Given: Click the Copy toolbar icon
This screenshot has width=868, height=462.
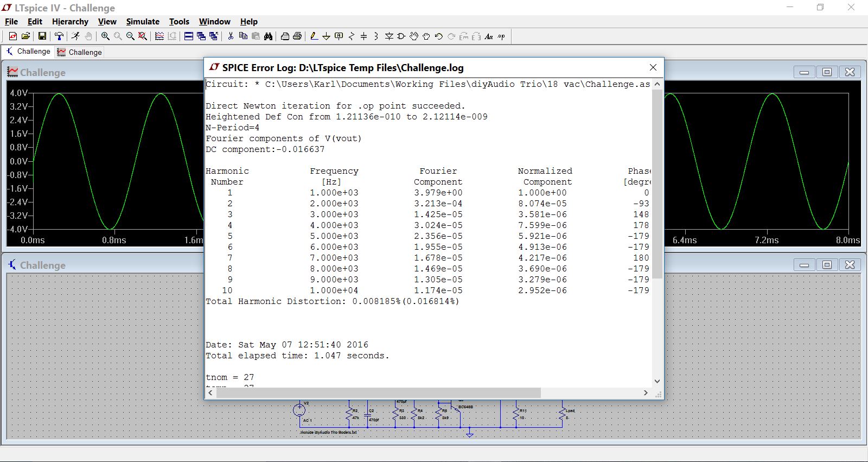Looking at the screenshot, I should tap(243, 36).
